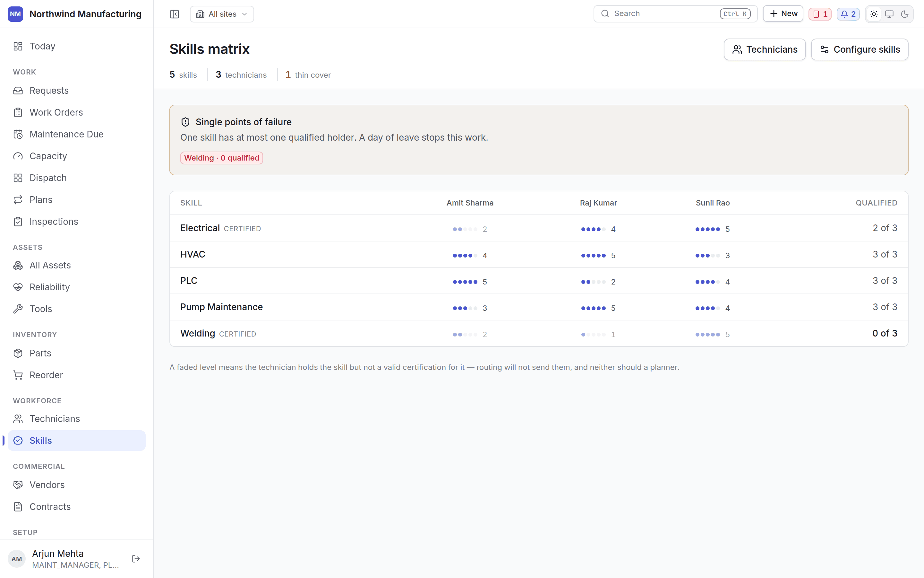The image size is (924, 578).
Task: Open Work Orders in the sidebar
Action: point(76,112)
